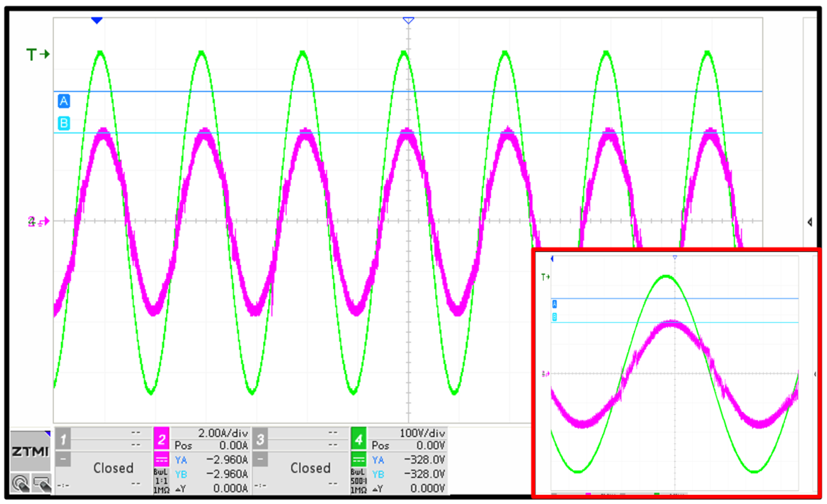Click channel 2 BwL 1:1 probe setting

click(x=161, y=481)
